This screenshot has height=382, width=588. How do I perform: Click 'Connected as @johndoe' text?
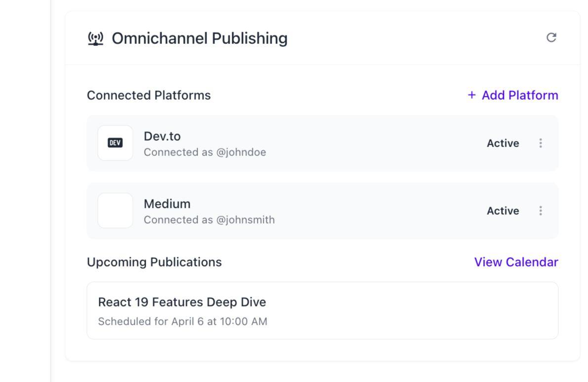(205, 153)
